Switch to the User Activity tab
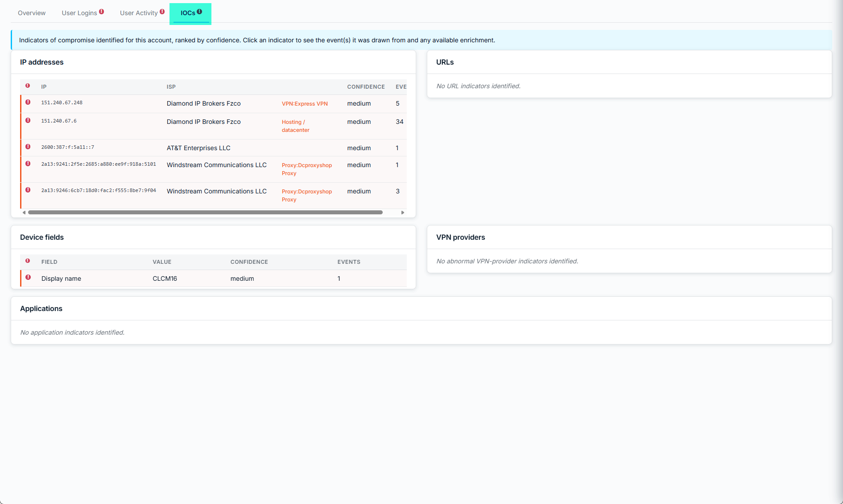This screenshot has height=504, width=843. click(x=139, y=13)
